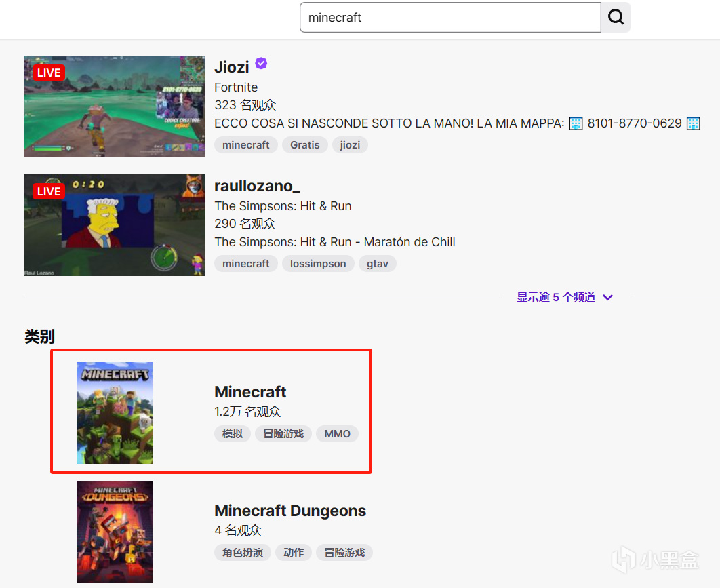
Task: Click the LIVE badge on raullozano_ thumbnail
Action: [x=49, y=191]
